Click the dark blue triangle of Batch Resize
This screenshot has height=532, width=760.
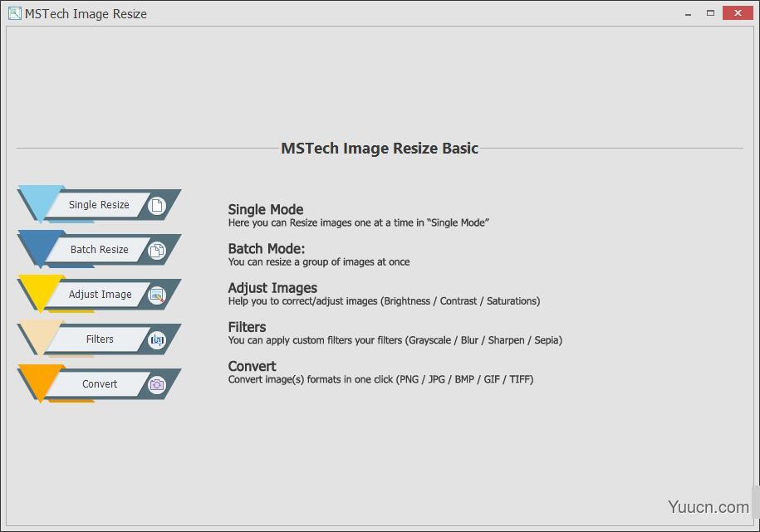pos(41,246)
